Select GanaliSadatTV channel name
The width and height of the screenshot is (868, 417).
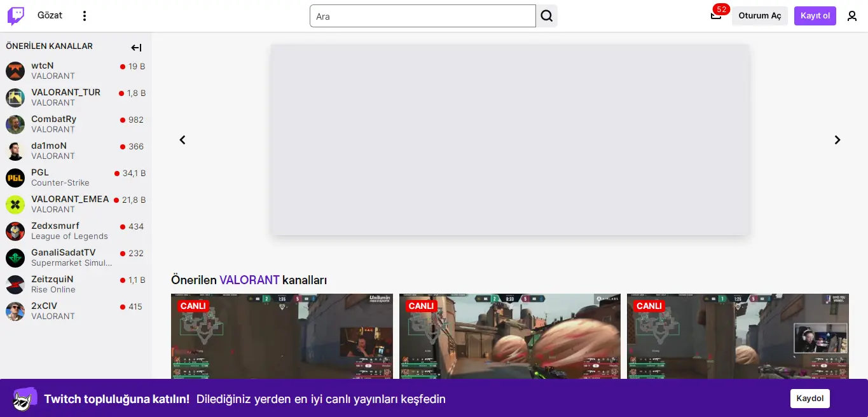click(64, 252)
